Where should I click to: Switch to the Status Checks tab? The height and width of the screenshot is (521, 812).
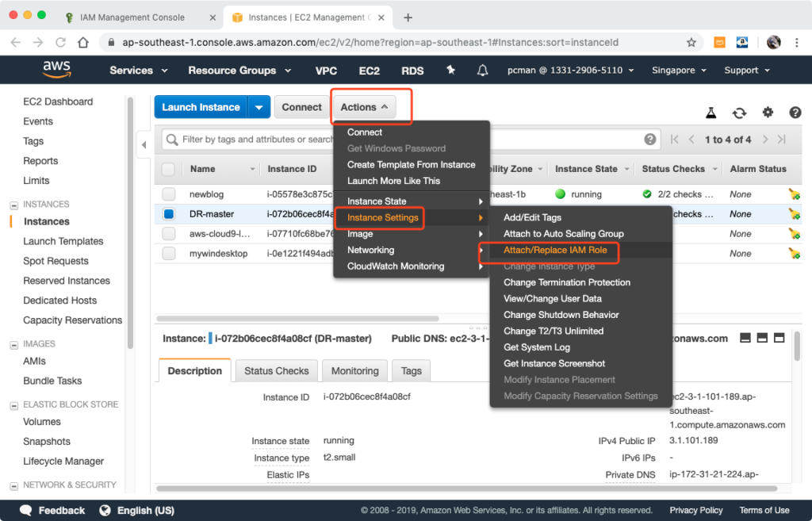click(277, 371)
